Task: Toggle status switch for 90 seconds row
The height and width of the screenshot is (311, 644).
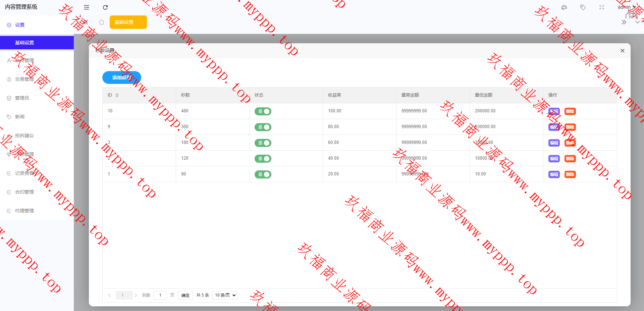Action: tap(263, 174)
